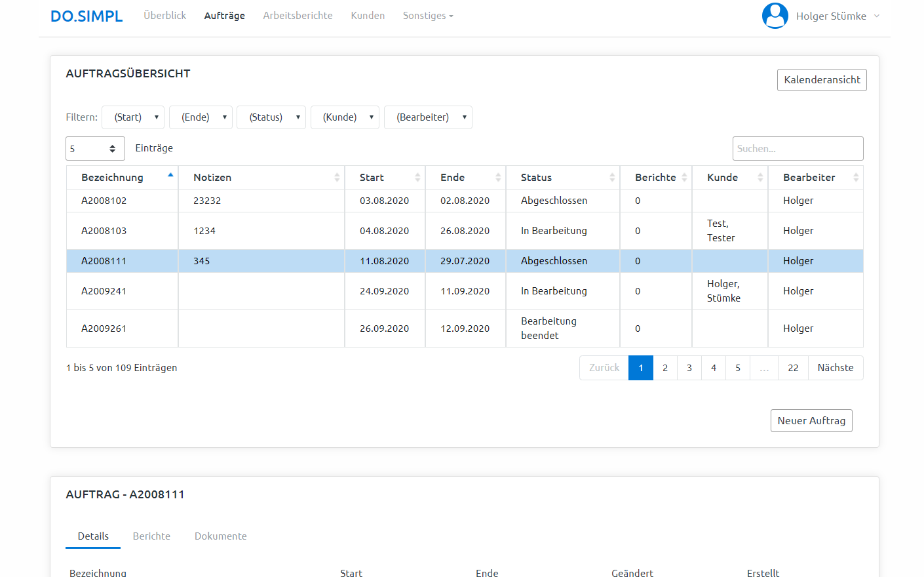Viewport: 924px width, 577px height.
Task: Open the Dokumente tab
Action: pyautogui.click(x=220, y=536)
